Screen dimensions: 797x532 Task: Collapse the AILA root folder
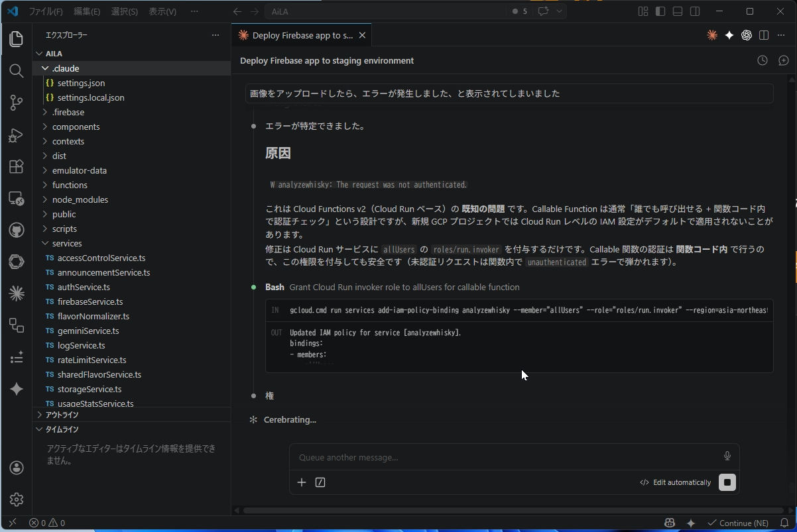pyautogui.click(x=131, y=54)
